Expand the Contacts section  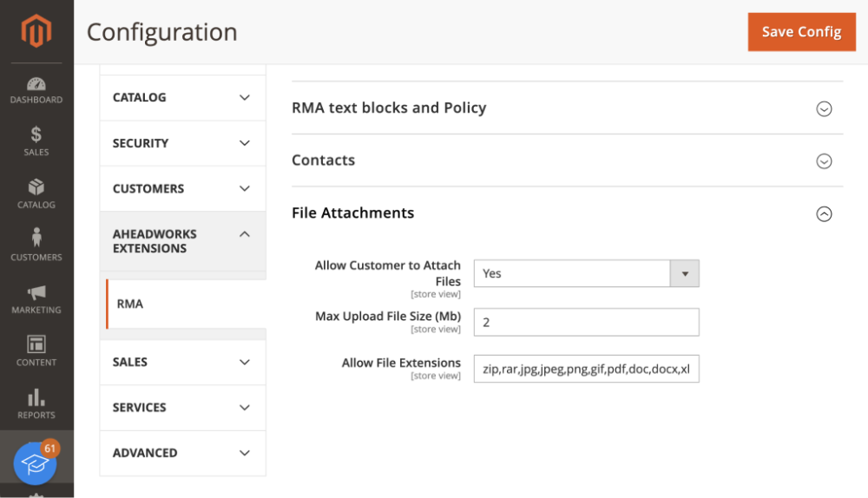pos(567,161)
